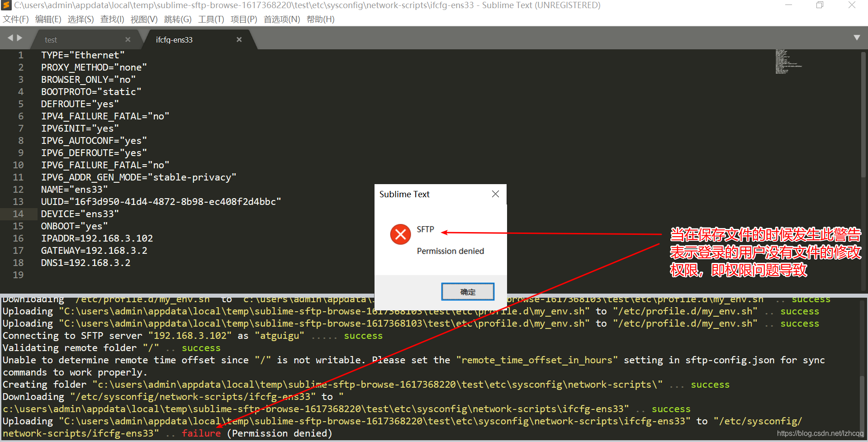
Task: Click the BOOTPROTO="static" line
Action: click(91, 91)
